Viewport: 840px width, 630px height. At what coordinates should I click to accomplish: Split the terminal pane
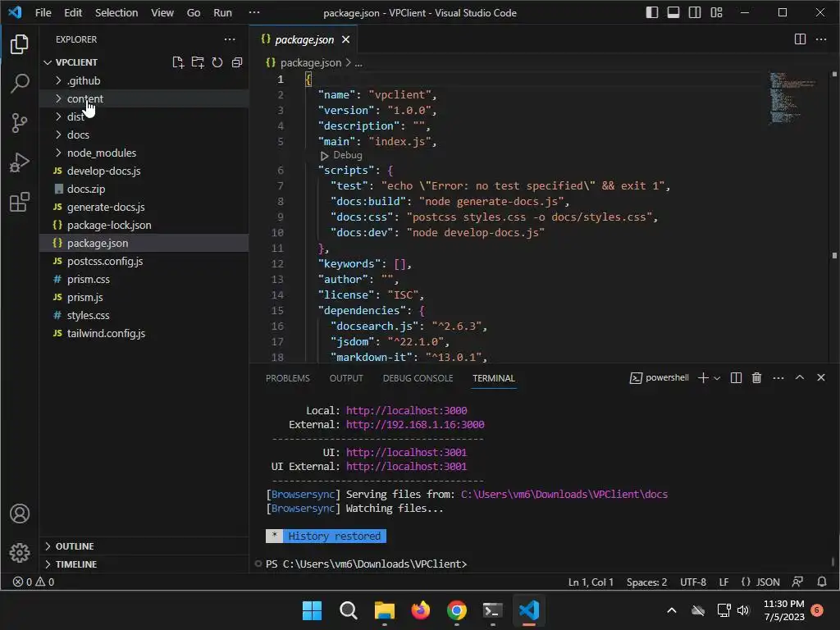click(736, 377)
